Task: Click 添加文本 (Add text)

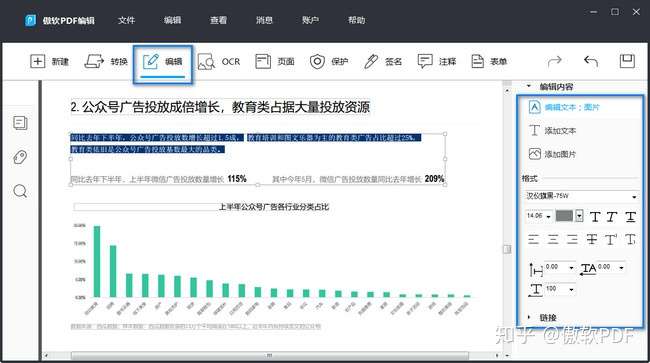Action: (x=552, y=131)
